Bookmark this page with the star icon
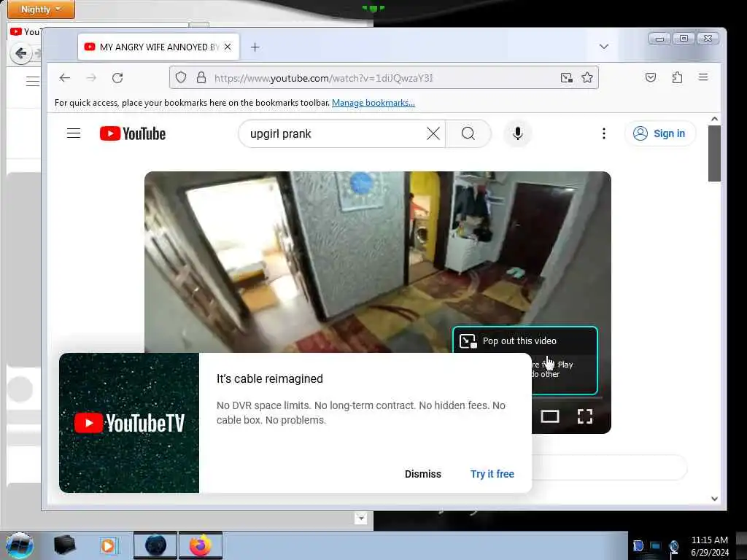This screenshot has width=747, height=560. click(x=587, y=77)
